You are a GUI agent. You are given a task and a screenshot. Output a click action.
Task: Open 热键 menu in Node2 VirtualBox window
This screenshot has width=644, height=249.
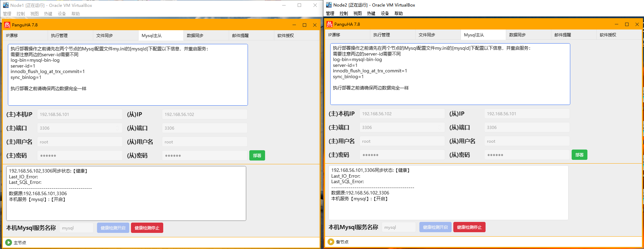[x=371, y=13]
